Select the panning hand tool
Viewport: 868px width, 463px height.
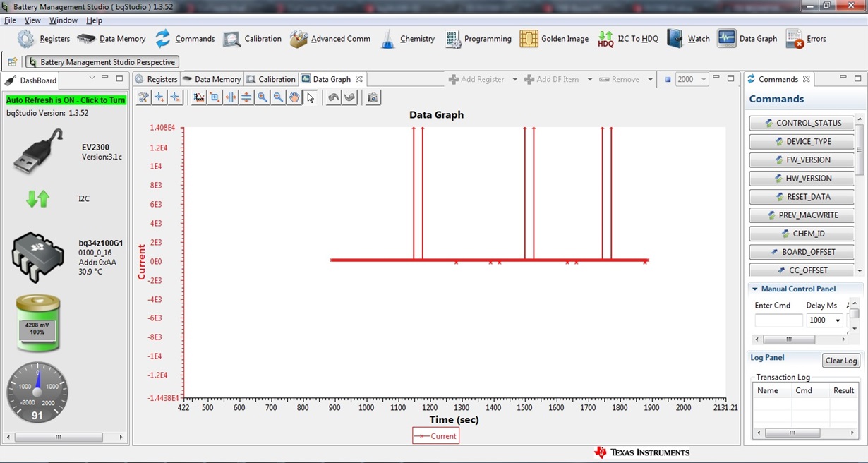294,97
